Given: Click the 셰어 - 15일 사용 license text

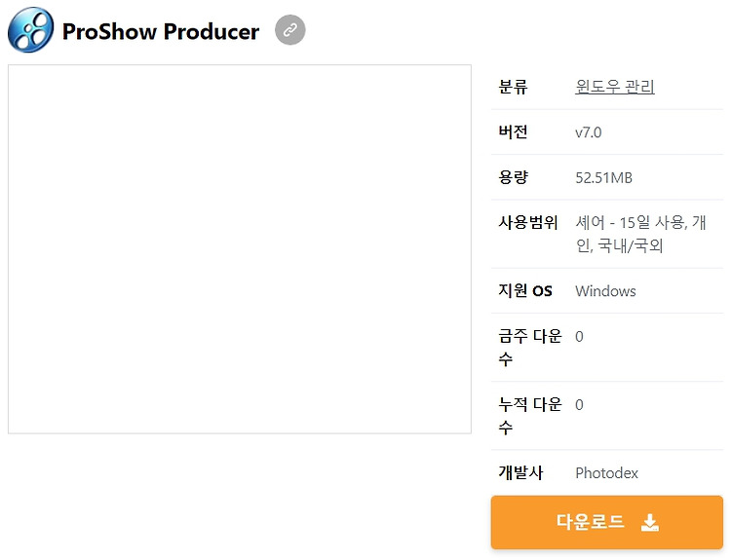Looking at the screenshot, I should click(x=632, y=222).
